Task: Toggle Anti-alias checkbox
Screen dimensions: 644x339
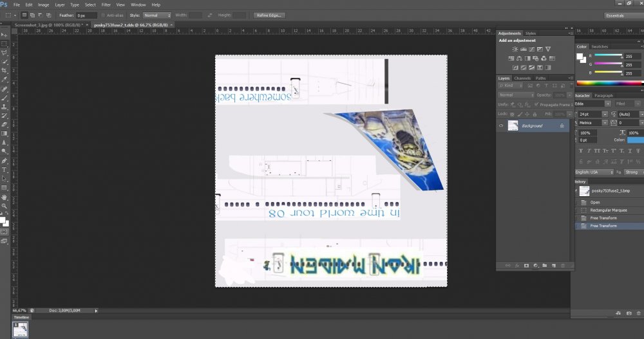Action: point(103,15)
